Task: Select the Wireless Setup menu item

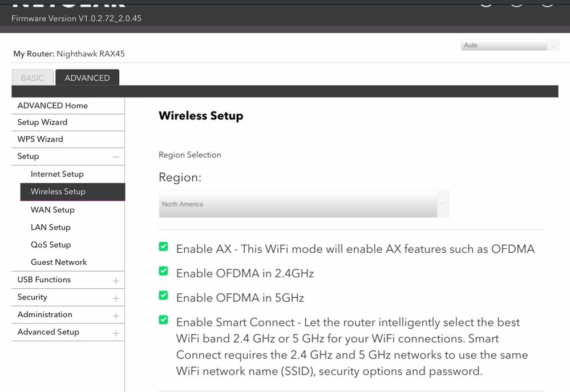Action: tap(72, 192)
